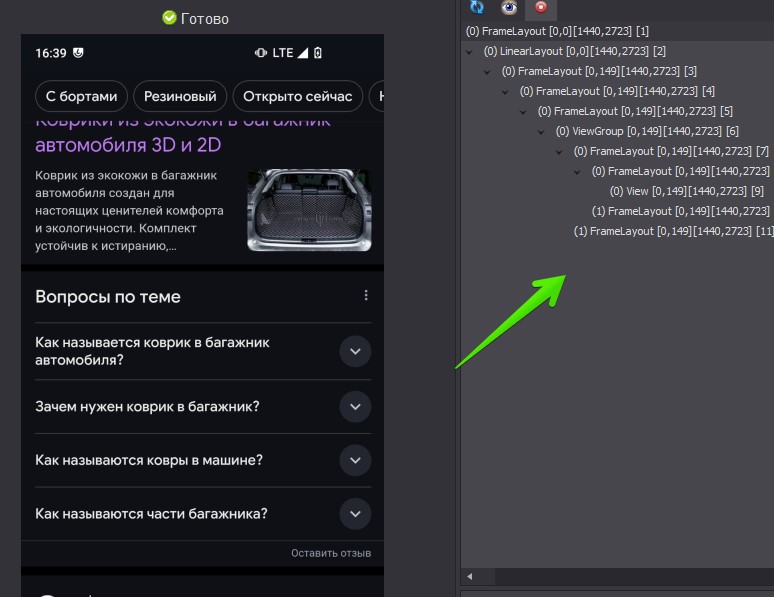774x597 pixels.
Task: Select the FrameLayout [7] tree row
Action: 671,151
